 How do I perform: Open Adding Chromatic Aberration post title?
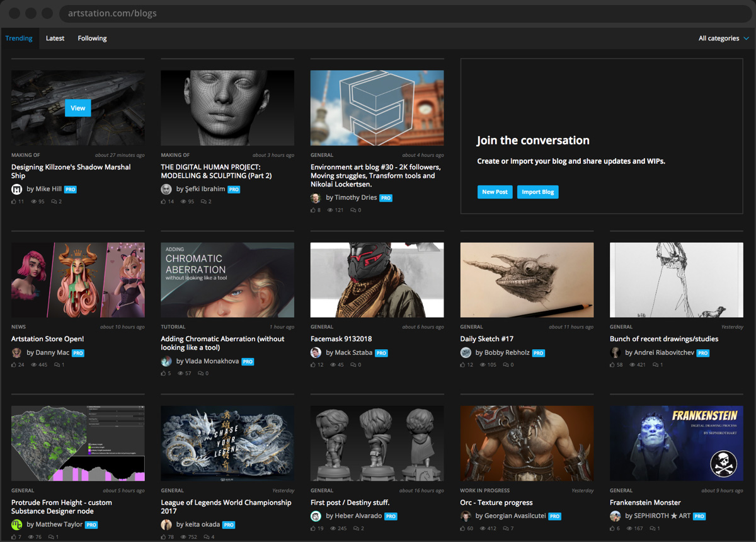222,343
